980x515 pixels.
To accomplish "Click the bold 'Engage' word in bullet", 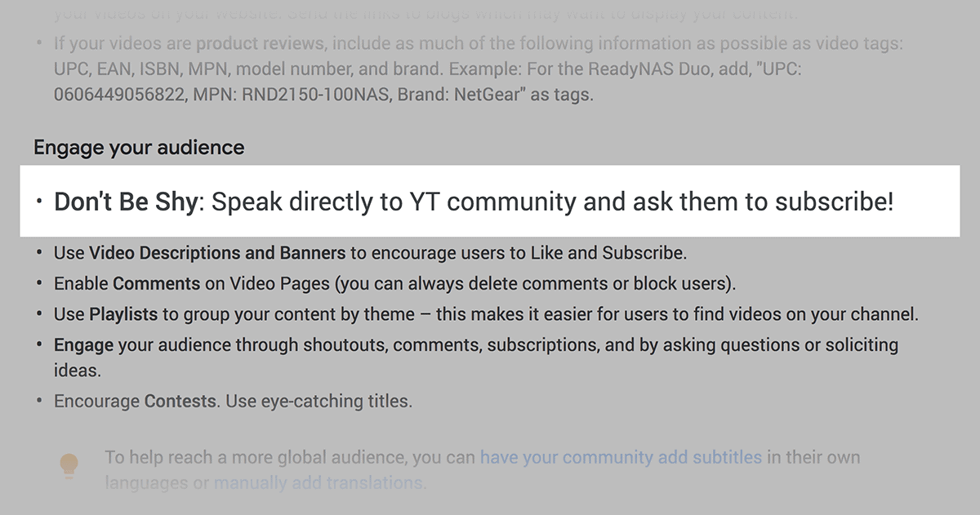I will point(83,345).
